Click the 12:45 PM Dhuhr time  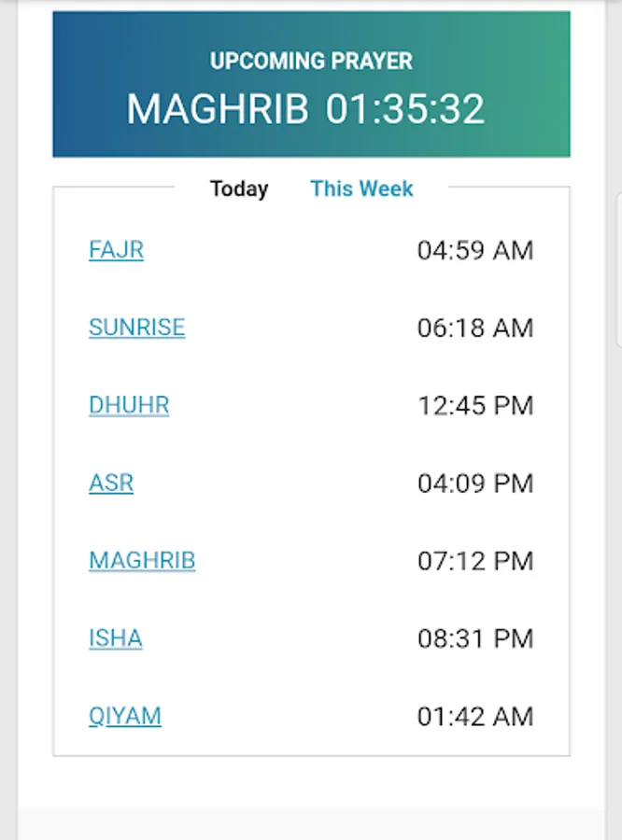[474, 405]
